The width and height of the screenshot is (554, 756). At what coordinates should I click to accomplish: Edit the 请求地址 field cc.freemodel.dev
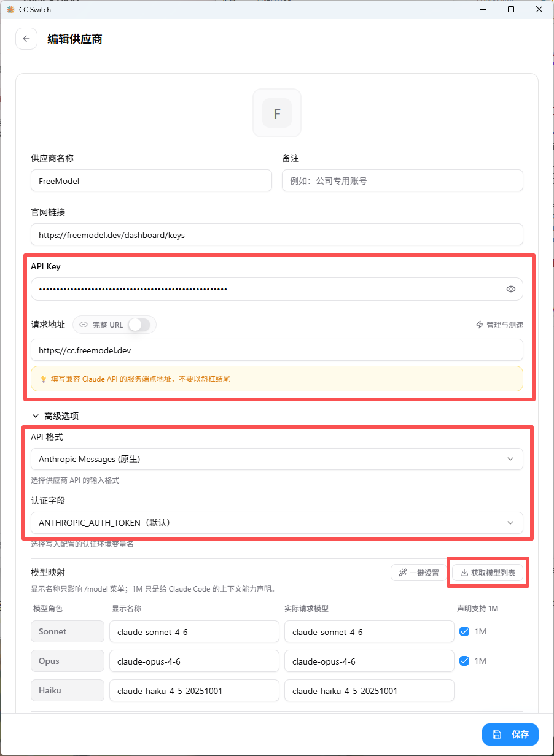point(277,350)
